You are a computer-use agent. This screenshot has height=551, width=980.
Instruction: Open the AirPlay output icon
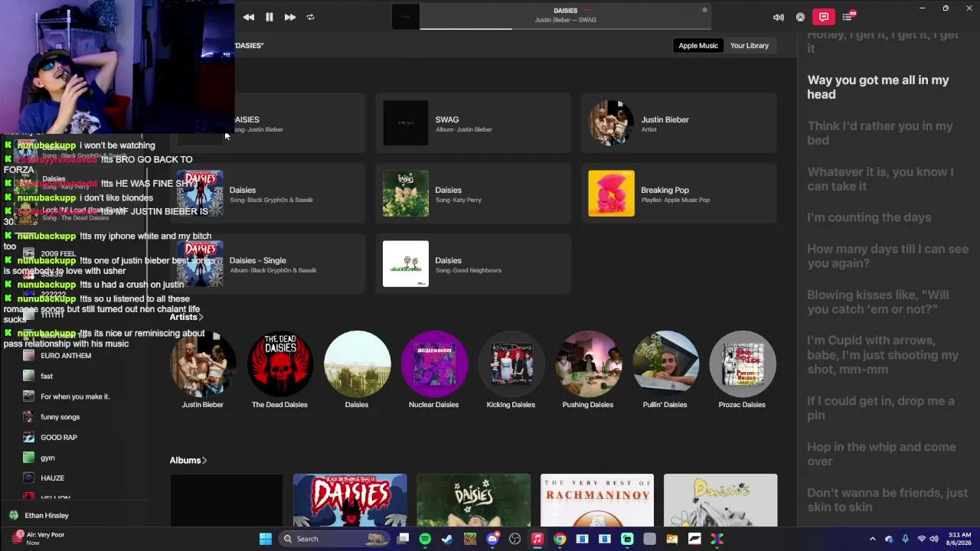[x=801, y=17]
